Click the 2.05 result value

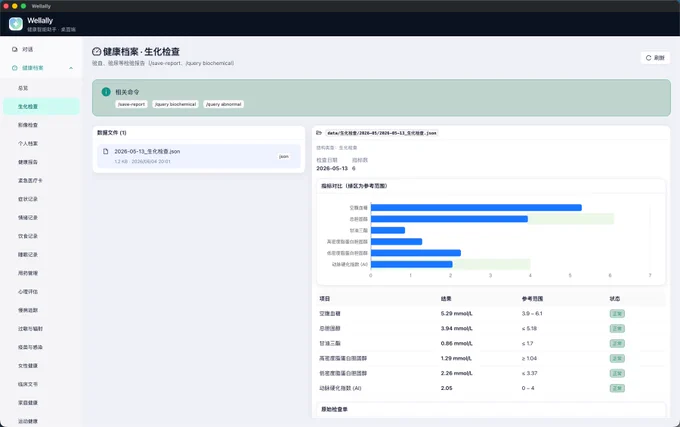click(x=446, y=388)
